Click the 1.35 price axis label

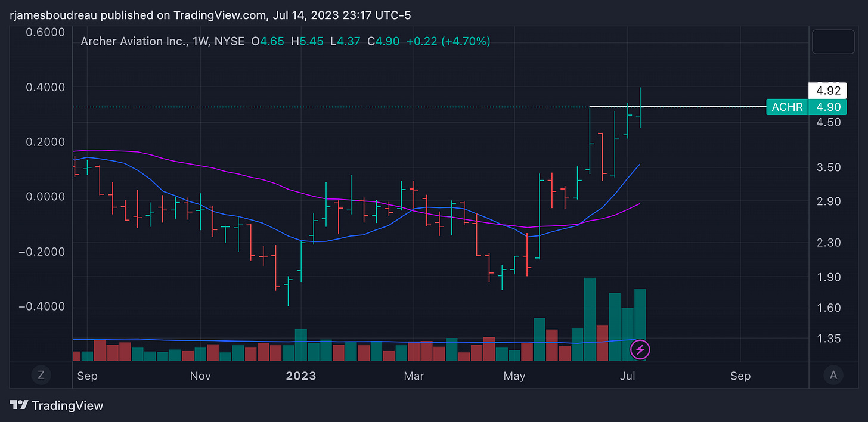coord(829,339)
